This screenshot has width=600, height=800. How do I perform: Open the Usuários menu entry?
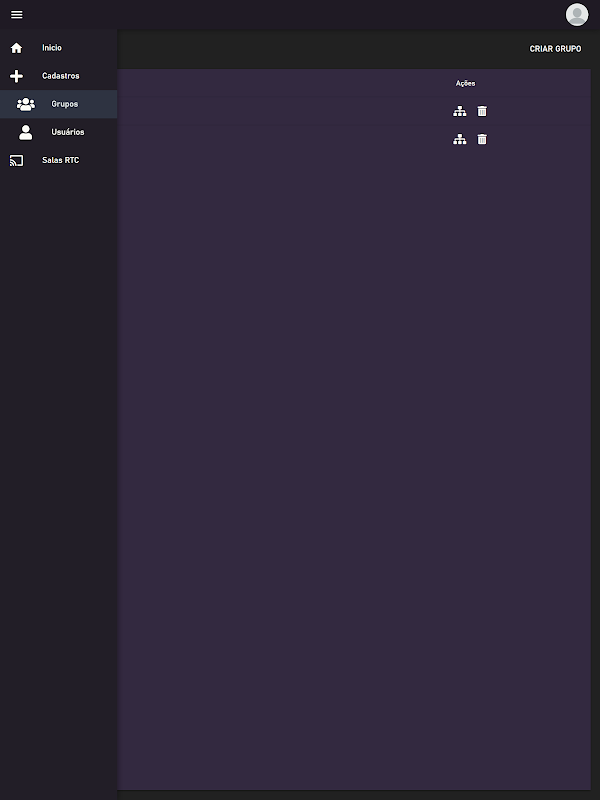59,132
